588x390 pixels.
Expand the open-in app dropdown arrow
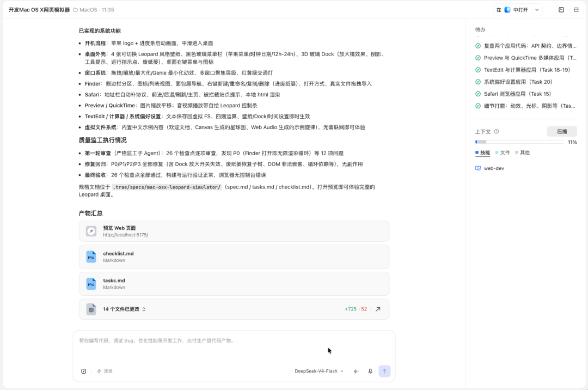537,10
